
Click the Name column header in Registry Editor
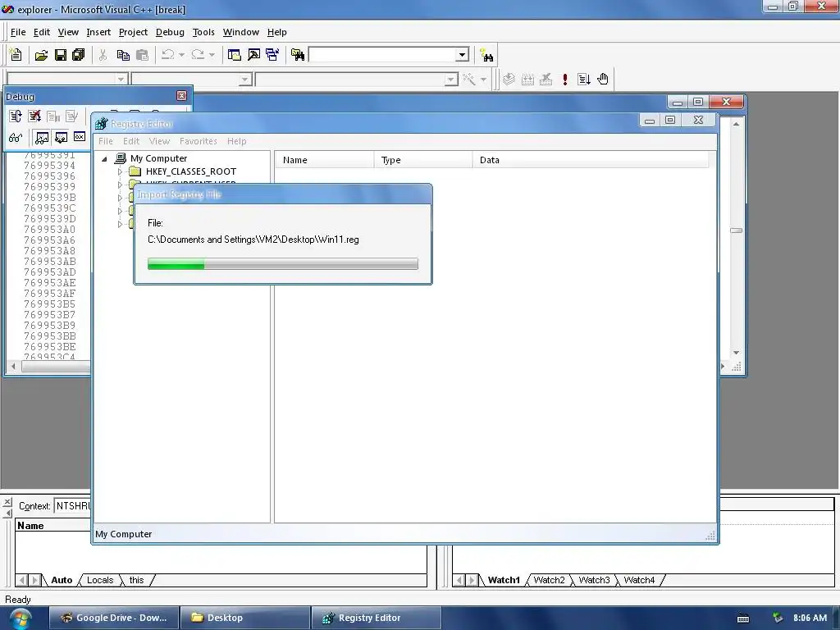coord(325,160)
